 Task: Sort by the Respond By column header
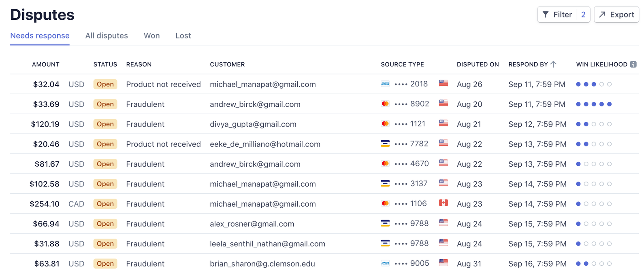coord(528,64)
